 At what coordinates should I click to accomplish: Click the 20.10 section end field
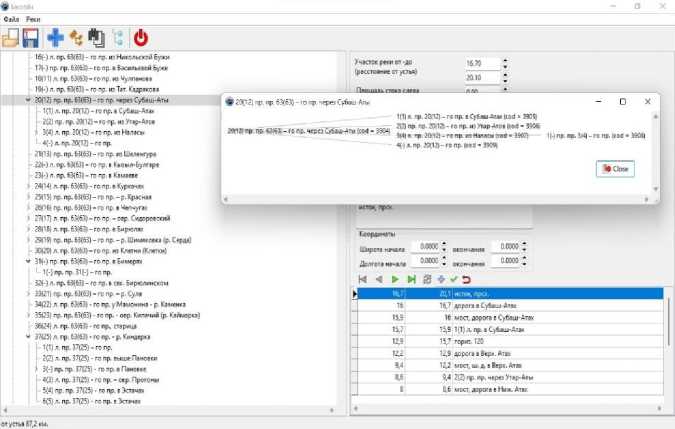point(483,77)
